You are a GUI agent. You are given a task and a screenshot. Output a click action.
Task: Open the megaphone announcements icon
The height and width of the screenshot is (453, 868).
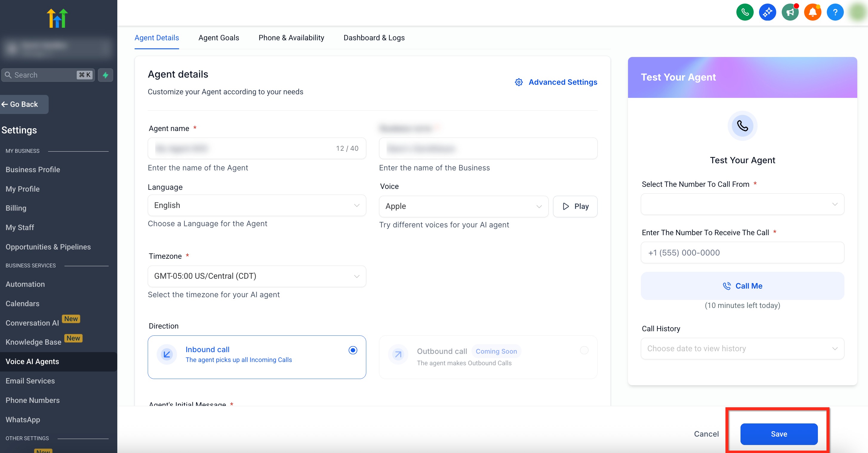[x=789, y=13]
